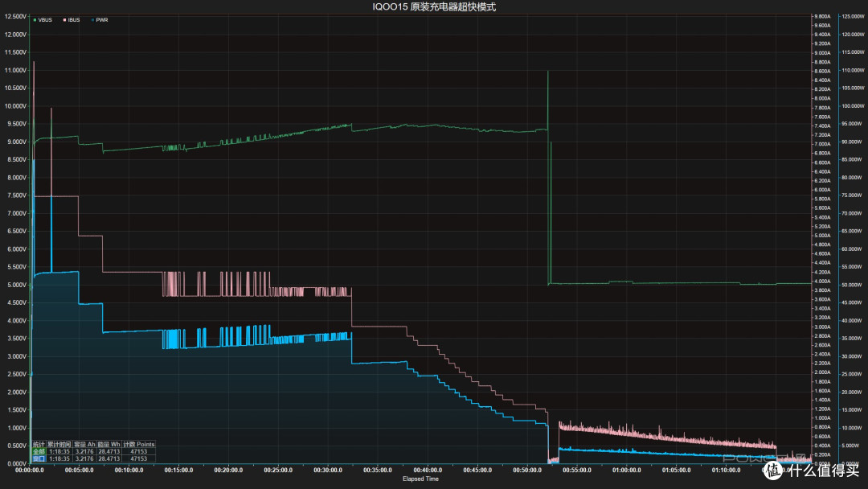Click the 计数 Points column header
Viewport: 868px width, 489px height.
[x=138, y=444]
